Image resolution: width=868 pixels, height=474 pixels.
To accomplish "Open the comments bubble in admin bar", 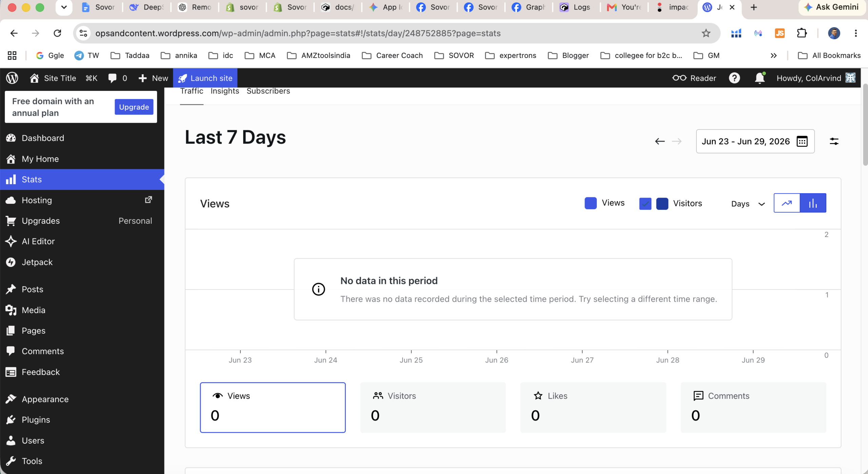I will coord(117,78).
